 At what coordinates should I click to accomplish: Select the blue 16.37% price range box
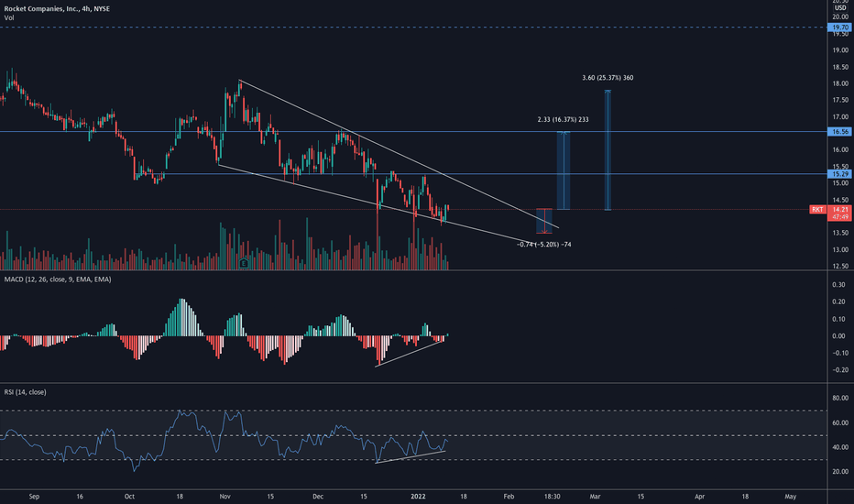(564, 170)
